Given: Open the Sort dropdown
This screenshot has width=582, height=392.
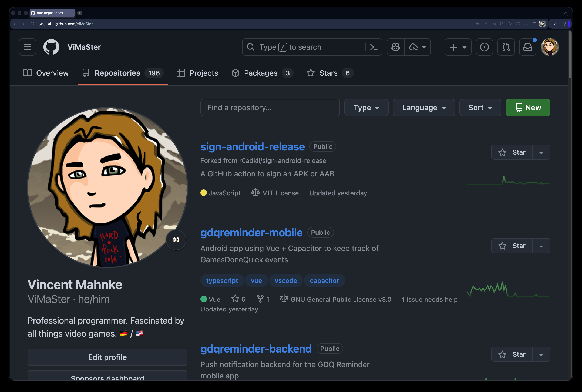Looking at the screenshot, I should point(480,108).
